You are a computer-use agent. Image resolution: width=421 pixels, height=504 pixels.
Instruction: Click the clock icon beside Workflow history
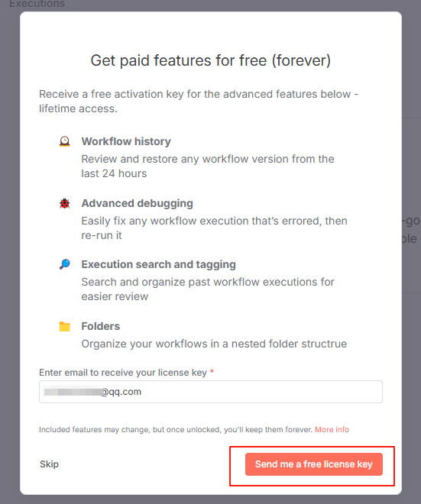[x=65, y=141]
